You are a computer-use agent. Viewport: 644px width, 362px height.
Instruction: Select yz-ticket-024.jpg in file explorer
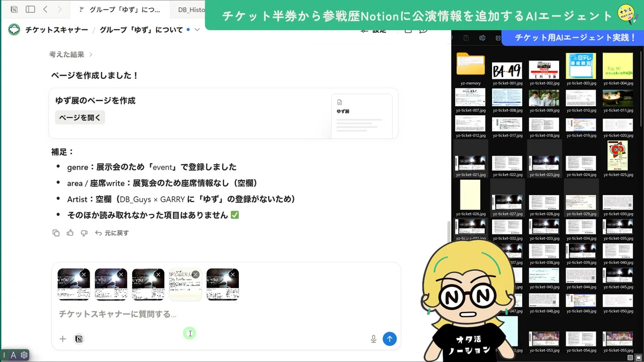pos(581,166)
